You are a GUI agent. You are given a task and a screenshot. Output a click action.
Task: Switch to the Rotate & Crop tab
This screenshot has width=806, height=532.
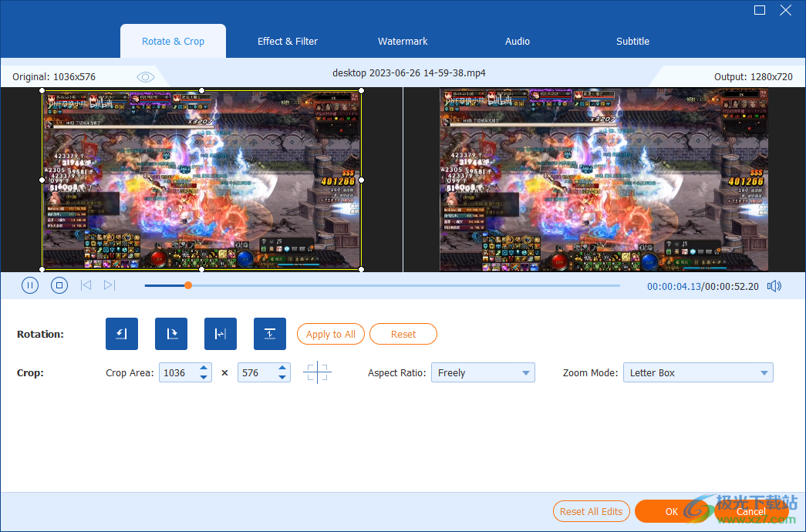[x=174, y=41]
